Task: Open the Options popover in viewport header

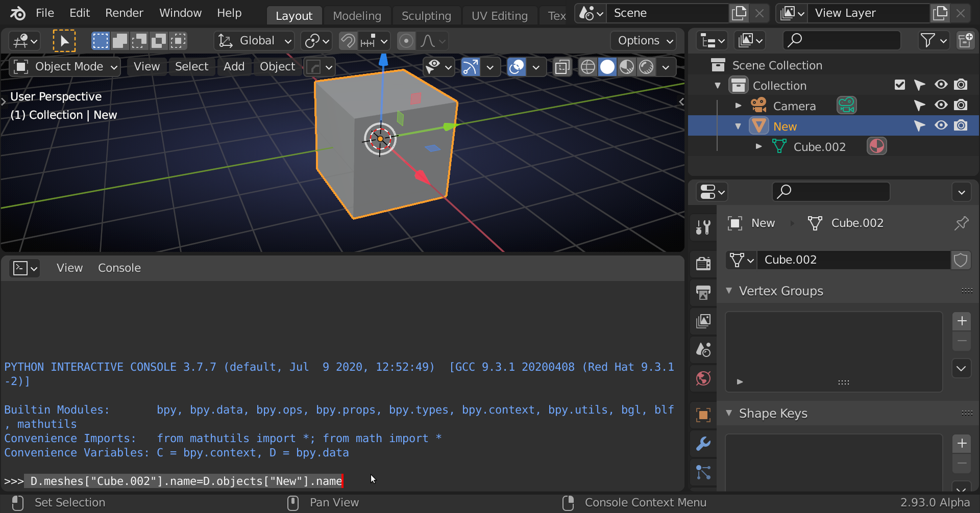Action: click(643, 41)
